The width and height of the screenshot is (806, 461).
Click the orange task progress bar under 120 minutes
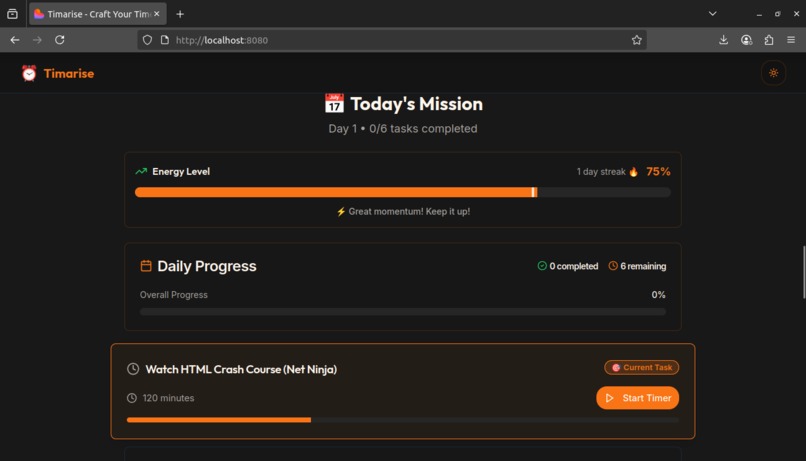point(402,420)
